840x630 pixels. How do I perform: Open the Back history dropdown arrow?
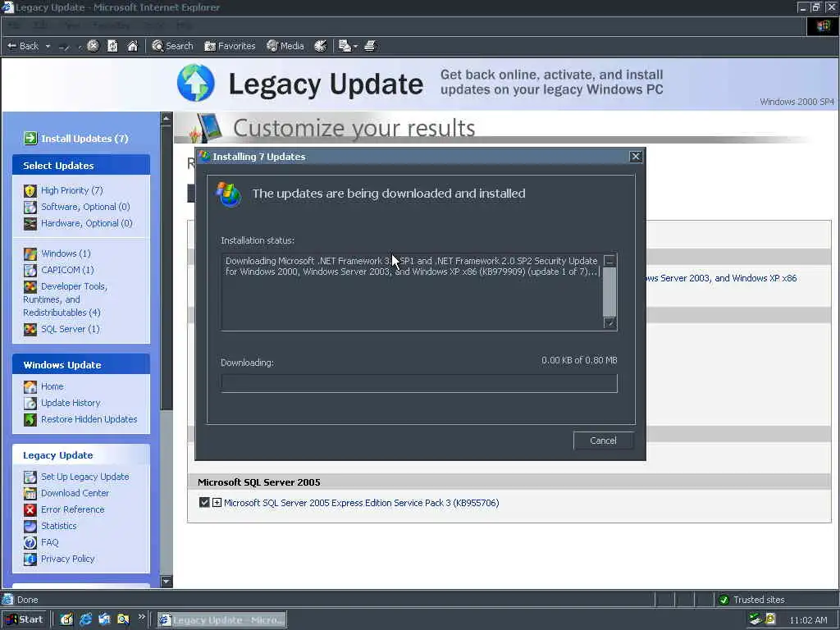tap(48, 47)
